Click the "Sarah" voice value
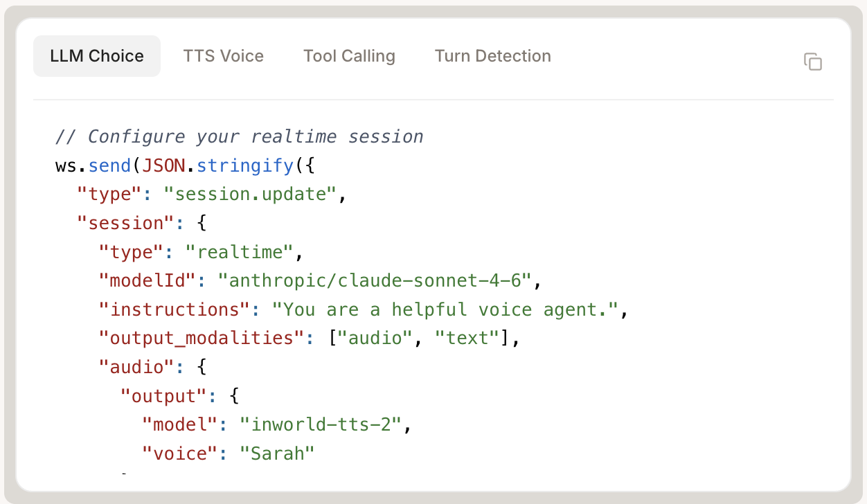The height and width of the screenshot is (504, 867). point(277,453)
